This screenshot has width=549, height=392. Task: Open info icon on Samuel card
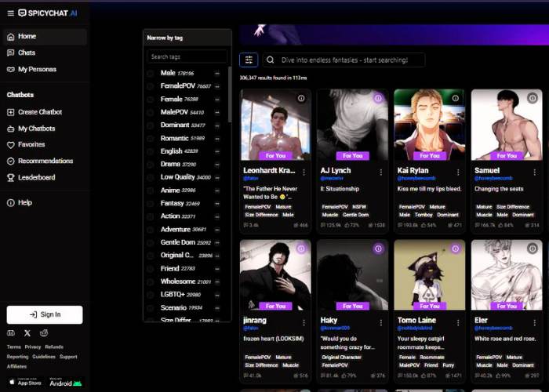[533, 98]
